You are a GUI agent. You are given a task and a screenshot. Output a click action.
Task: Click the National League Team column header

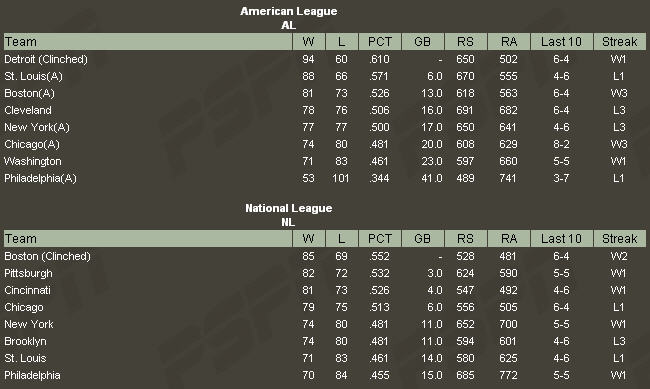148,239
